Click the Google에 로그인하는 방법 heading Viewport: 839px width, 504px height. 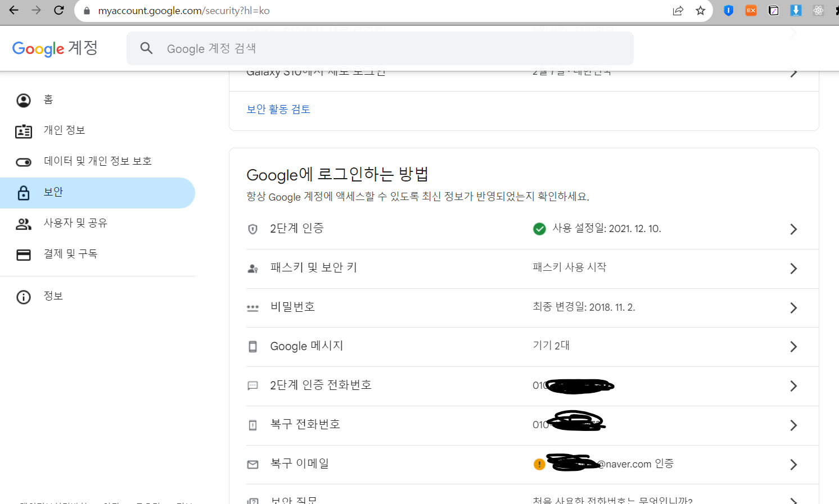tap(337, 174)
